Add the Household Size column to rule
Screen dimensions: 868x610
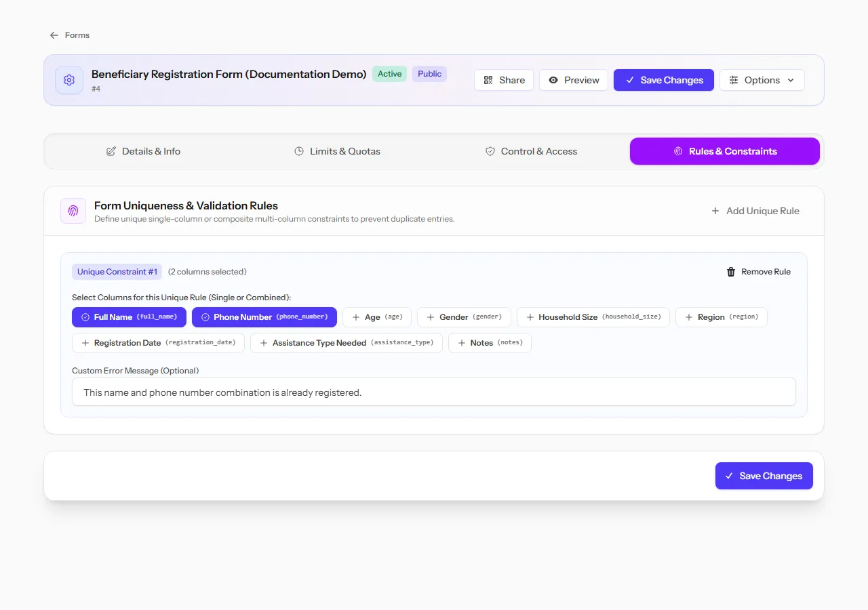pyautogui.click(x=593, y=317)
